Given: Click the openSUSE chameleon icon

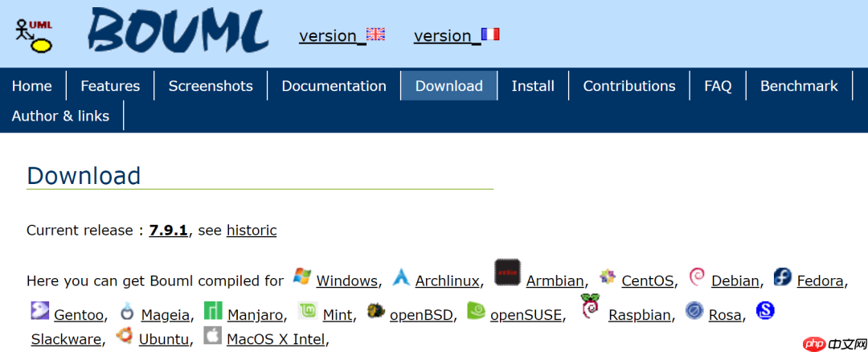Looking at the screenshot, I should coord(476,311).
